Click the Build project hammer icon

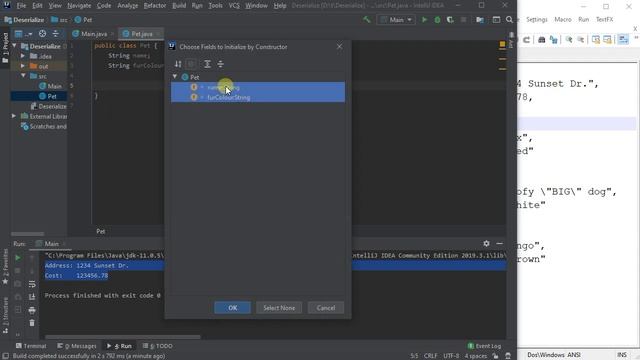pyautogui.click(x=367, y=20)
